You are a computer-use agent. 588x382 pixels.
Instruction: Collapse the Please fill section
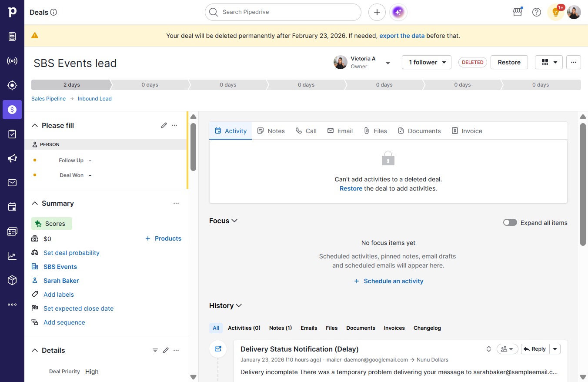click(x=35, y=125)
